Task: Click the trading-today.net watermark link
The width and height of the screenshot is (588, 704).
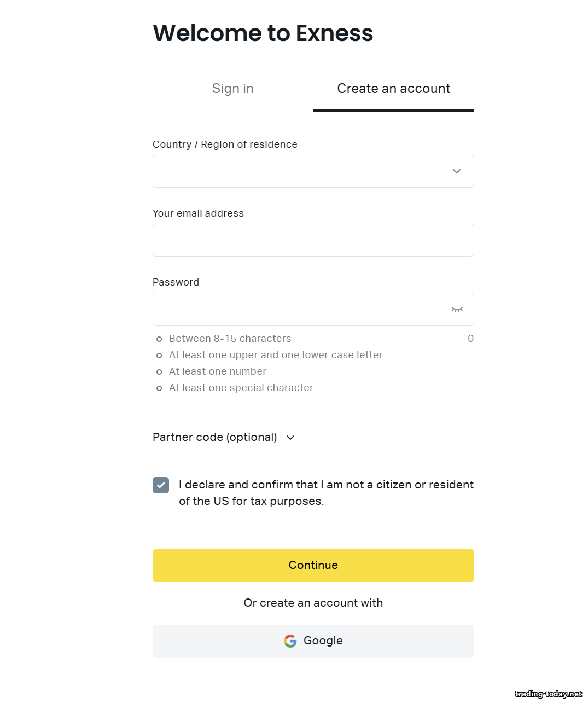Action: click(x=548, y=694)
